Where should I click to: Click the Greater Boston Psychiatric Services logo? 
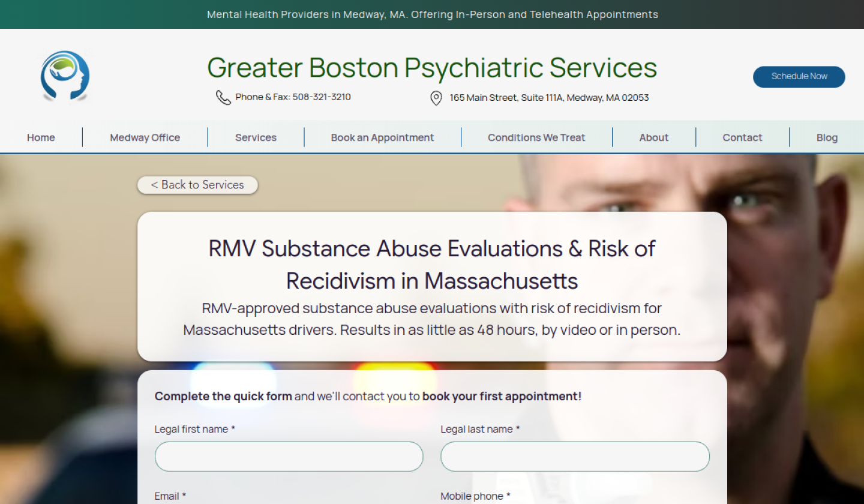pyautogui.click(x=65, y=76)
